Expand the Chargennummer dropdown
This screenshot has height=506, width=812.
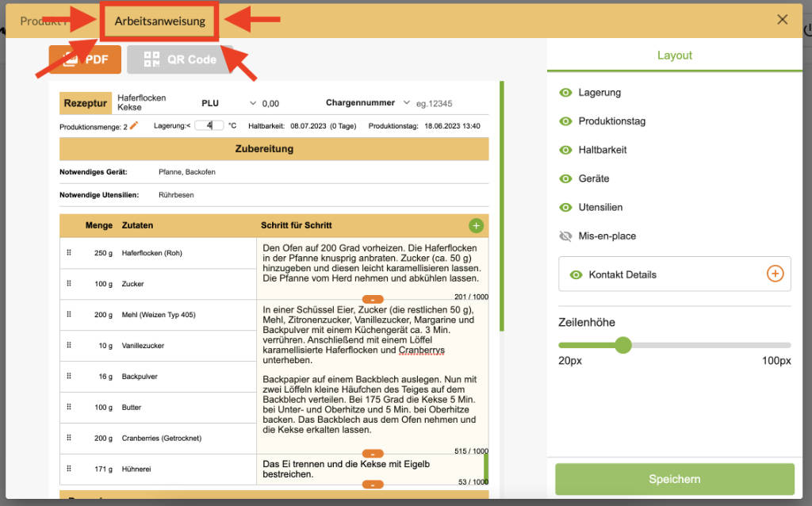(406, 103)
